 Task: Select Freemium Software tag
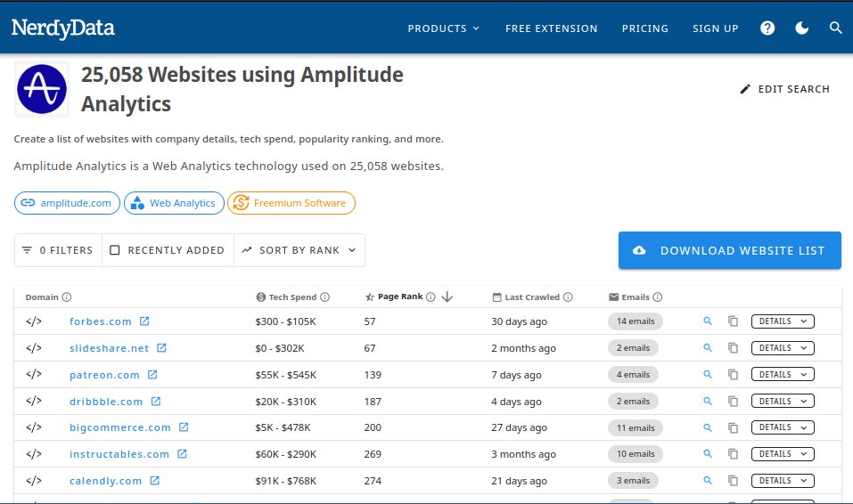(291, 203)
